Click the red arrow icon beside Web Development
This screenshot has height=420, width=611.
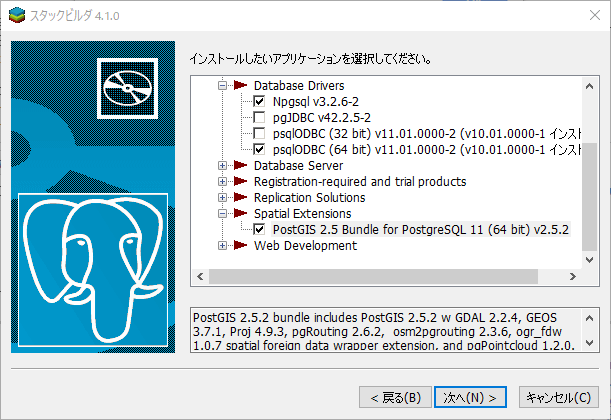click(240, 245)
